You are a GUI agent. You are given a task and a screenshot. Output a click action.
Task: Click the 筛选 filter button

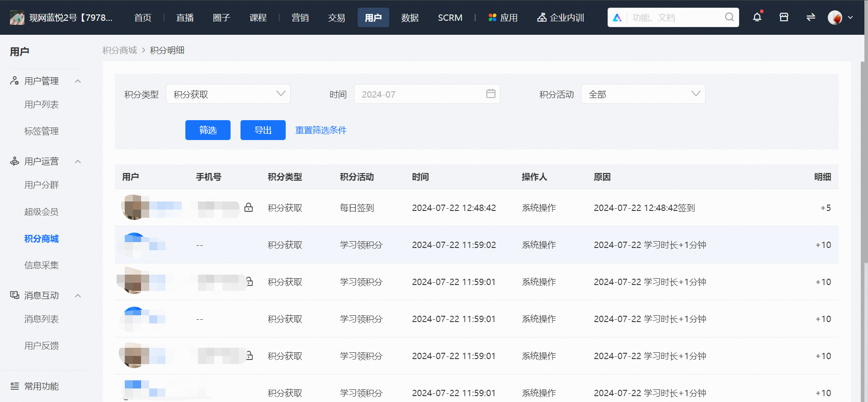pyautogui.click(x=208, y=130)
